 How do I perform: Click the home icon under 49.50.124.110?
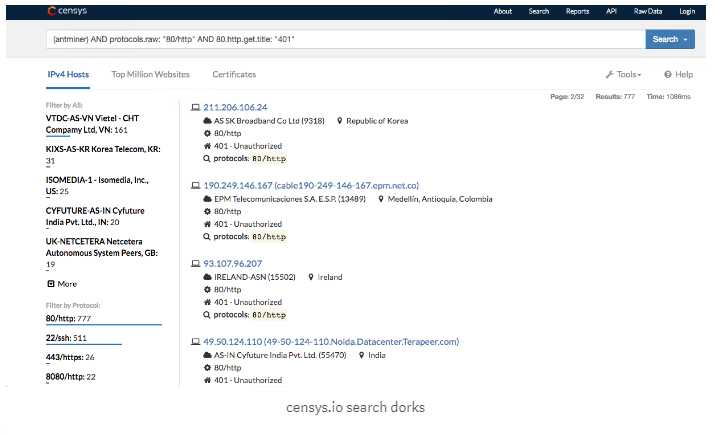pos(207,380)
